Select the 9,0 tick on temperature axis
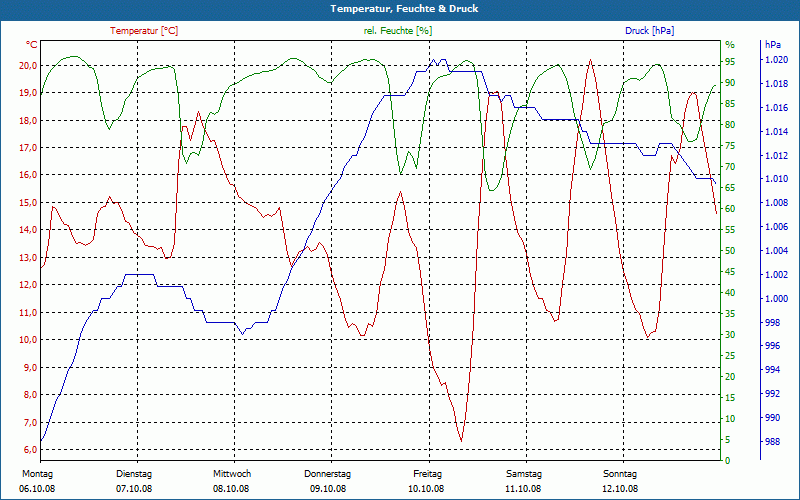The image size is (800, 500). [x=30, y=367]
